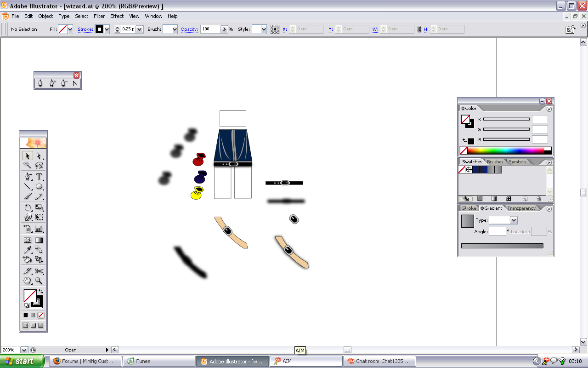Pick the Paintbrush tool
Screen dimensions: 588x368
(x=28, y=196)
